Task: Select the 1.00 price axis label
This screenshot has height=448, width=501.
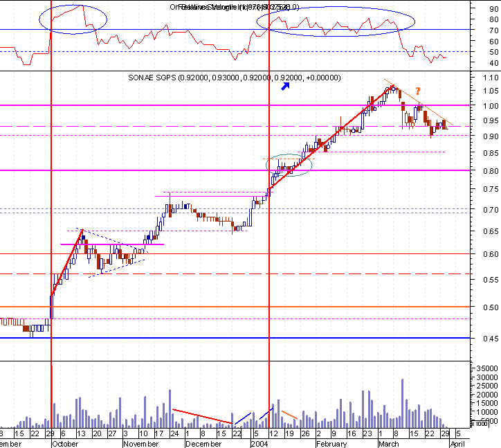Action: pyautogui.click(x=491, y=106)
